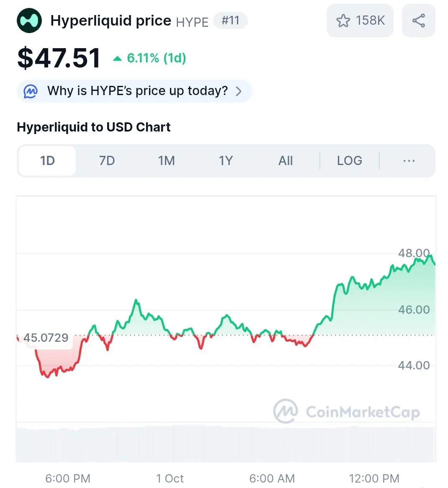The image size is (448, 488).
Task: Open the share icon button
Action: 418,21
